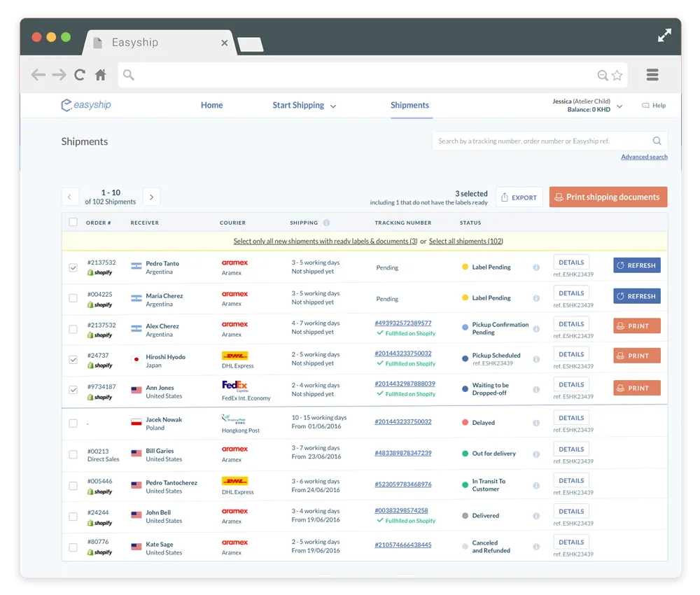700x595 pixels.
Task: Click the EXPORT button
Action: (x=519, y=197)
